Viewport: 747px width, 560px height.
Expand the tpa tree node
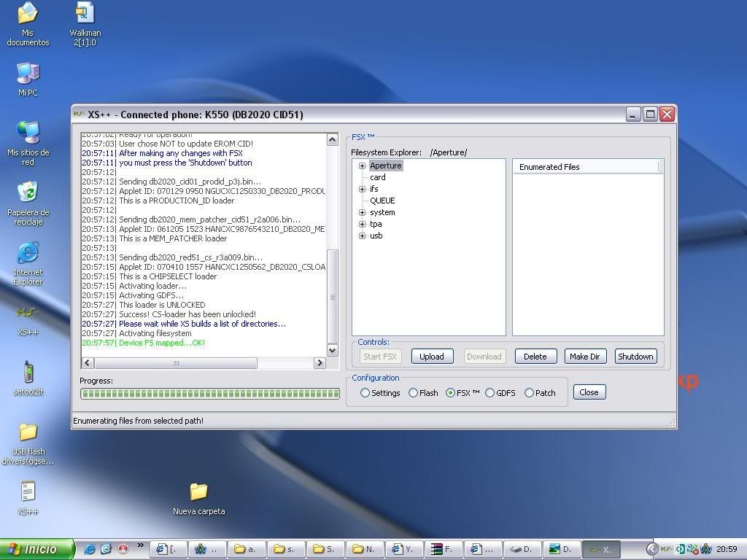(362, 224)
